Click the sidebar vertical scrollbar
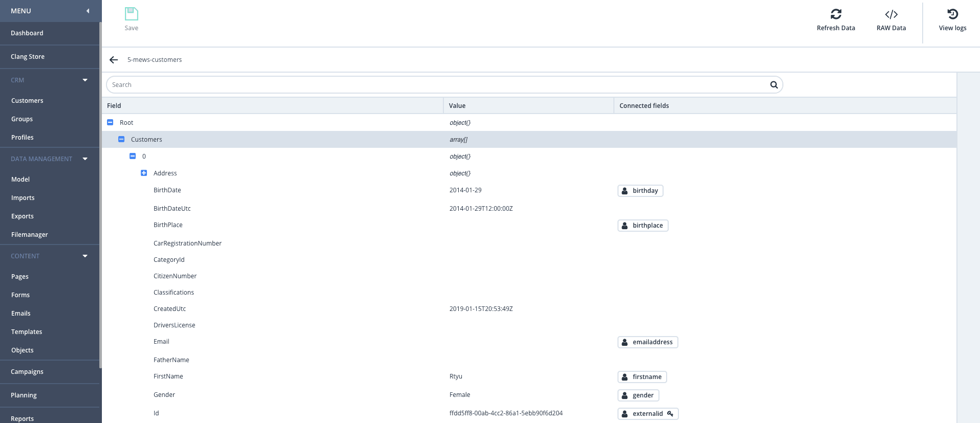Viewport: 980px width, 423px height. tap(100, 194)
